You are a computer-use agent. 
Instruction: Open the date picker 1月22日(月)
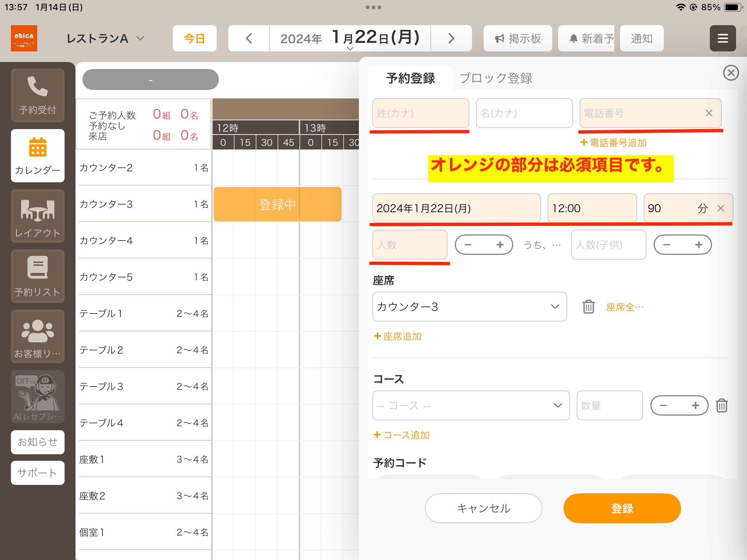[350, 38]
